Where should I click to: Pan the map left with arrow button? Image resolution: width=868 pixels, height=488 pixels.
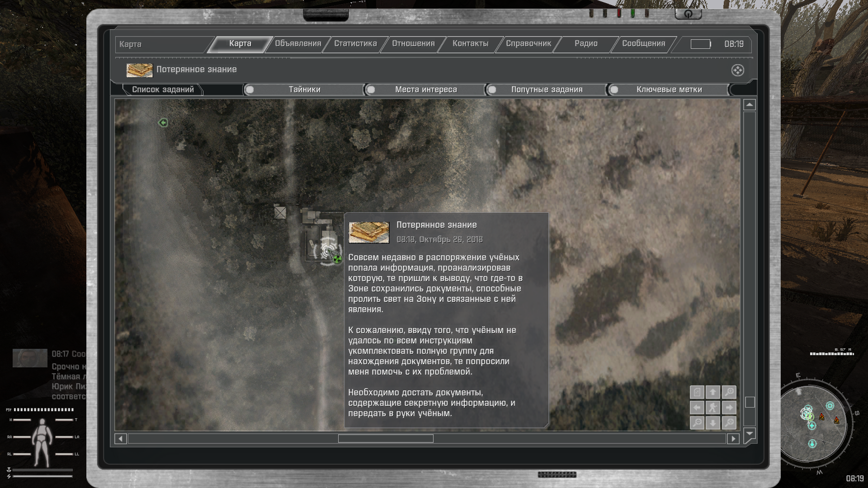(x=697, y=408)
